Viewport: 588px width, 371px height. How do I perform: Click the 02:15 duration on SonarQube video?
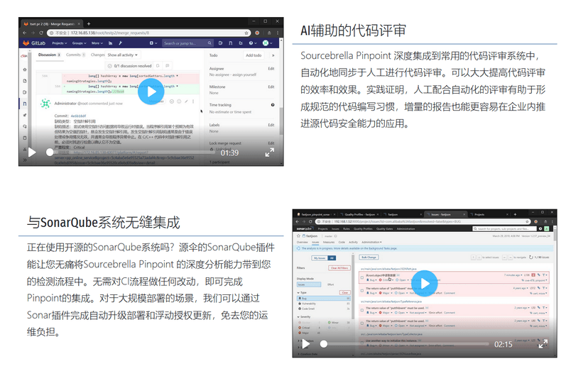click(503, 344)
